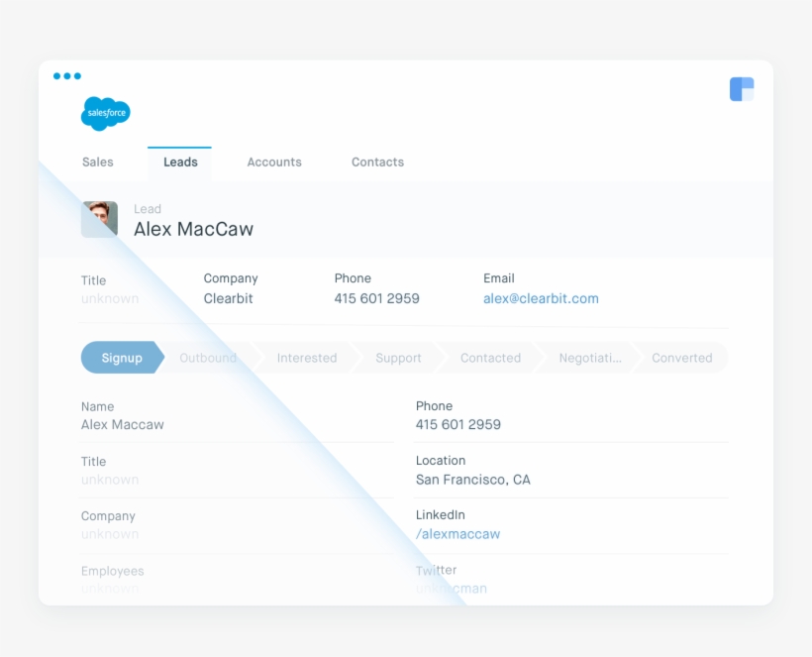812x657 pixels.
Task: Click header phone 415 601 2959
Action: coord(376,298)
